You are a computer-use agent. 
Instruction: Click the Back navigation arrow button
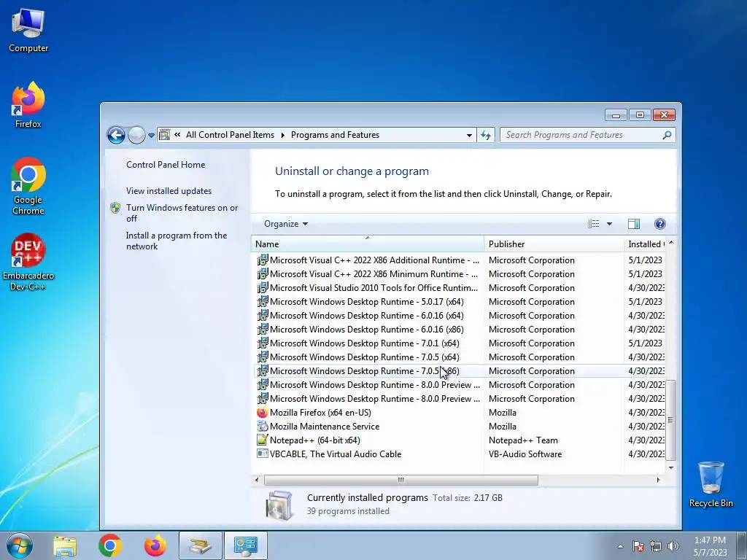pos(116,135)
